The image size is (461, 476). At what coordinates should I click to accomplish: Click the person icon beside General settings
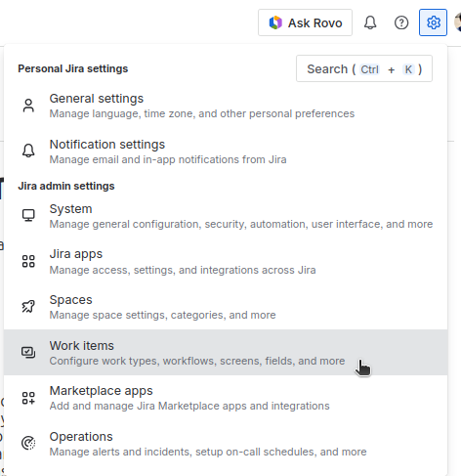pos(28,106)
